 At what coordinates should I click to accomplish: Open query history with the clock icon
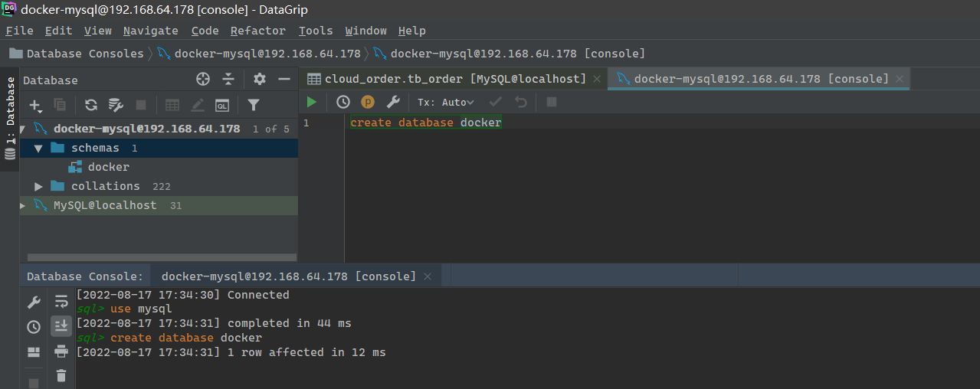[x=343, y=102]
